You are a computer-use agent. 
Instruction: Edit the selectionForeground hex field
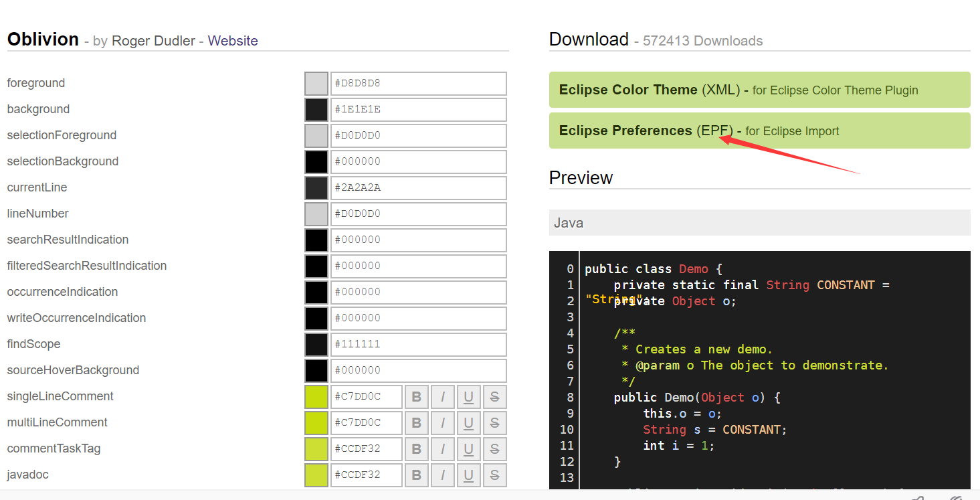pyautogui.click(x=419, y=136)
